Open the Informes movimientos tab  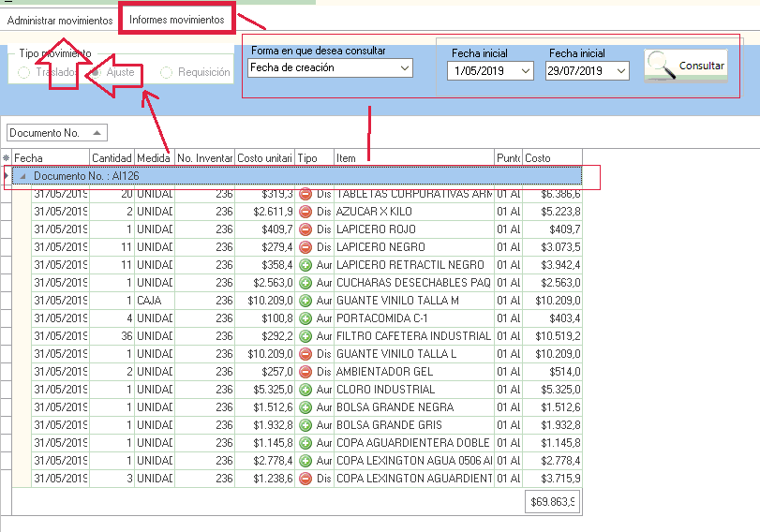pyautogui.click(x=177, y=20)
